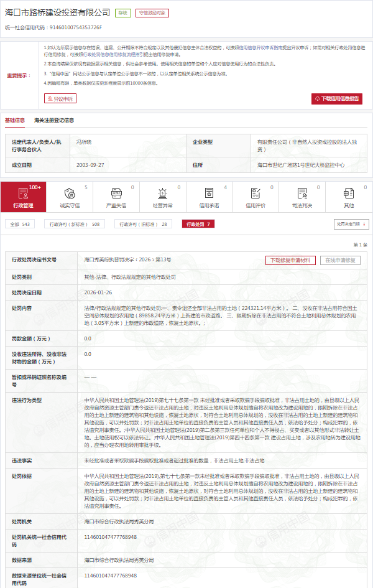Select the 信用评价 clipboard icon

coord(256,193)
